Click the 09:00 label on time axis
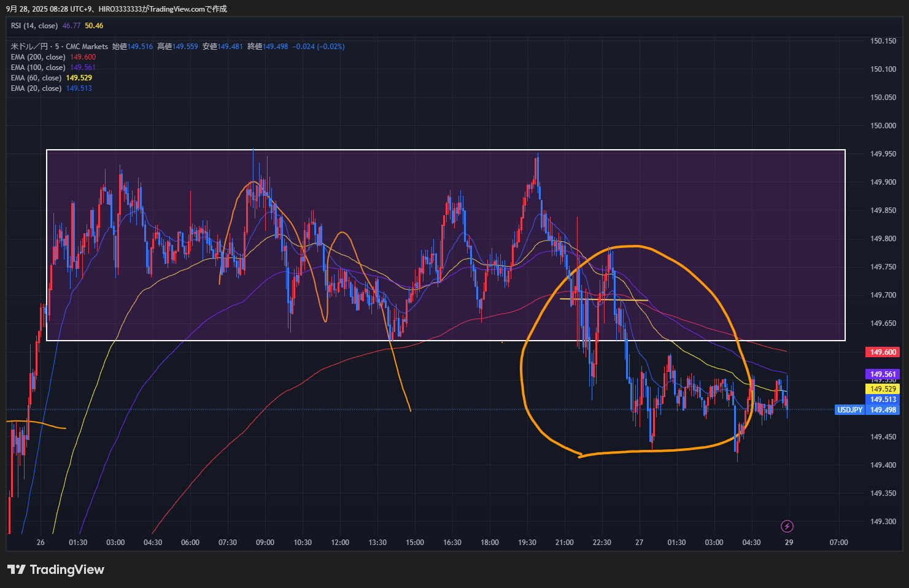909x588 pixels. pos(265,543)
